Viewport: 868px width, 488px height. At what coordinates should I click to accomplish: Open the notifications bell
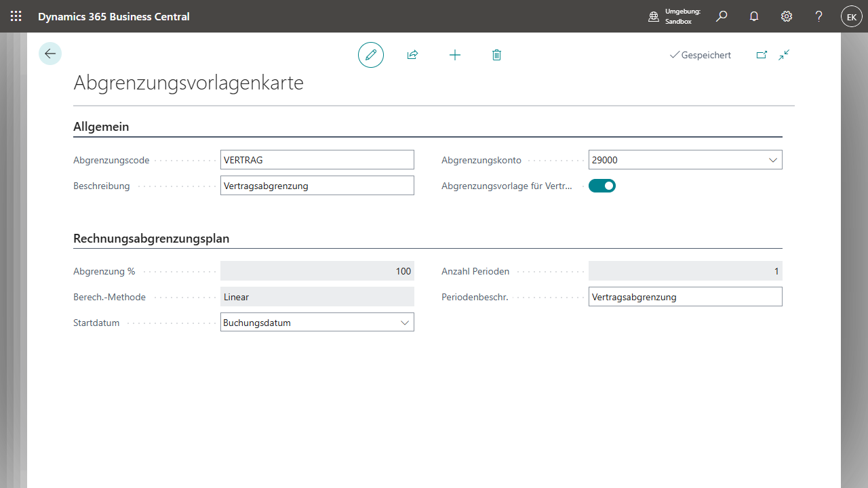754,16
